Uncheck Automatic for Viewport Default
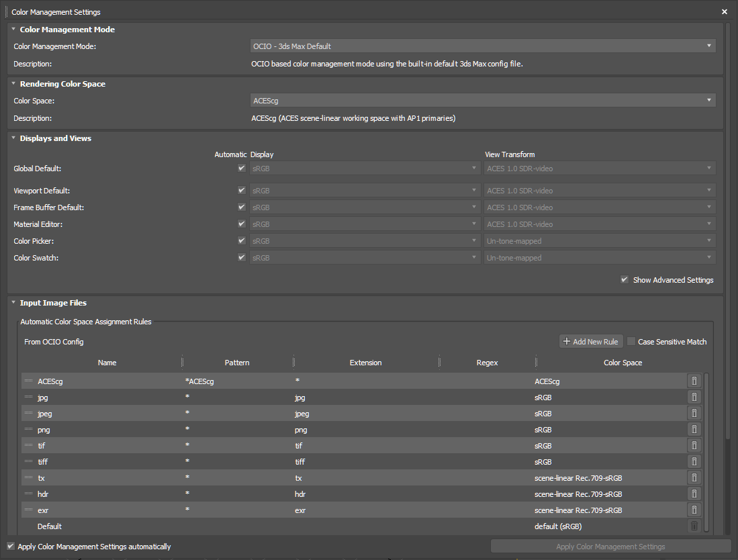The width and height of the screenshot is (738, 560). tap(242, 190)
